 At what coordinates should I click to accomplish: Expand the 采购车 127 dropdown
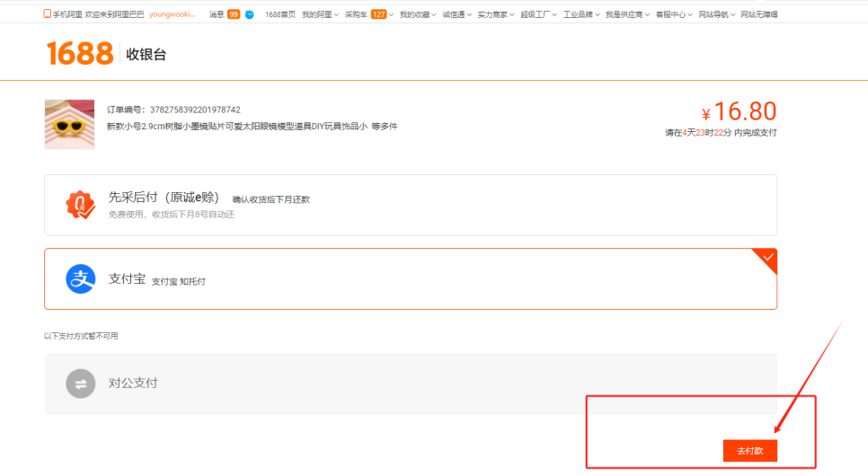[x=368, y=14]
